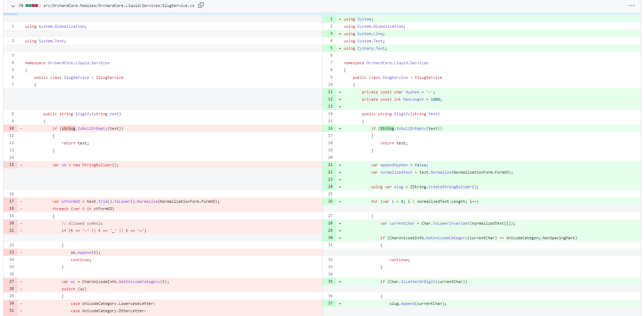Image resolution: width=644 pixels, height=316 pixels.
Task: Click added line 'private const char Hyphen'
Action: click(x=398, y=92)
